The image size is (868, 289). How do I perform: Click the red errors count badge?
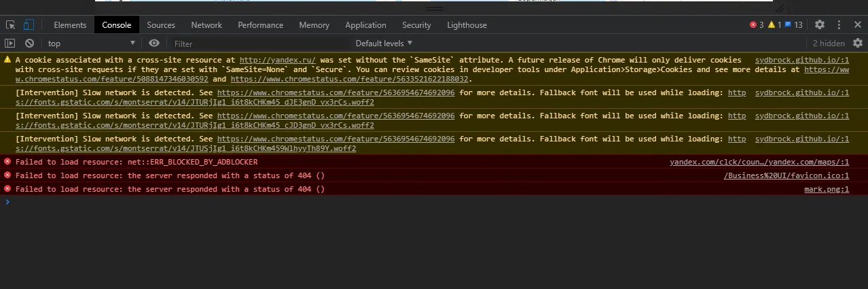coord(757,25)
